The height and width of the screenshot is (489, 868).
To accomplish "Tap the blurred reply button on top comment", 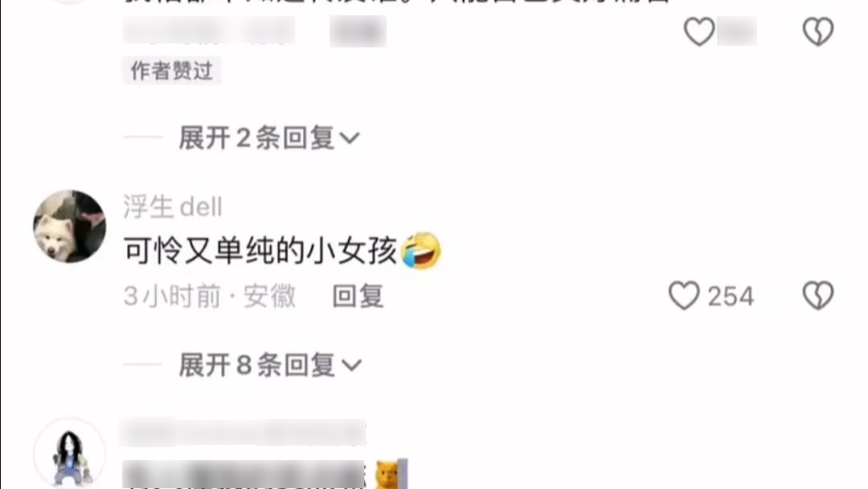I will pyautogui.click(x=358, y=31).
